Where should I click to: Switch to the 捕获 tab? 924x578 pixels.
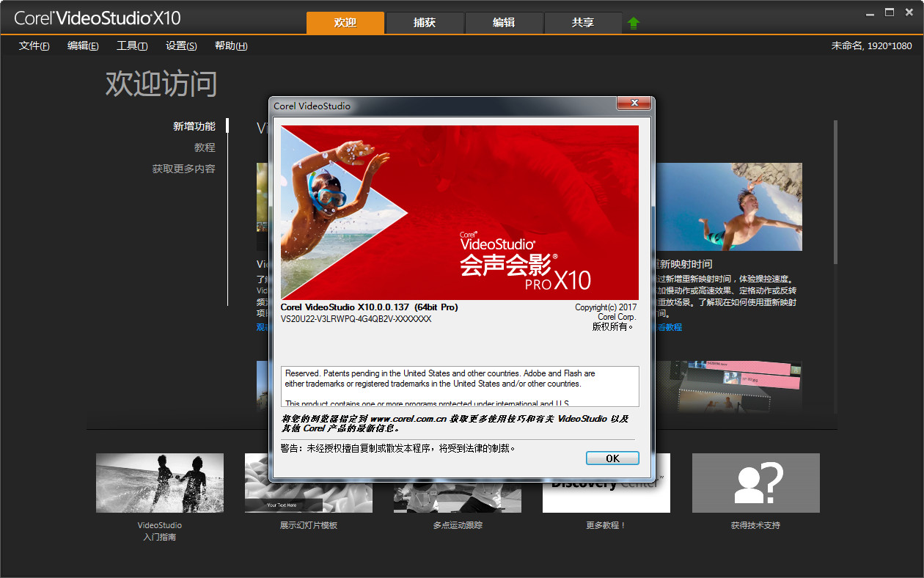[425, 23]
